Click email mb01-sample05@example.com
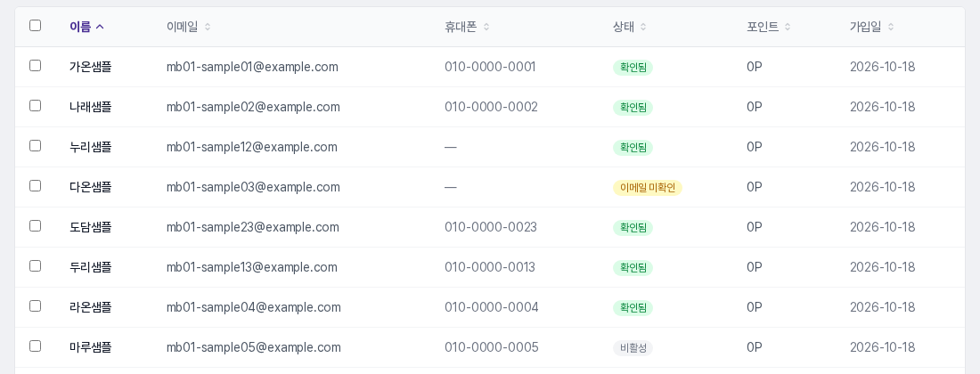Viewport: 980px width, 374px height. (254, 346)
